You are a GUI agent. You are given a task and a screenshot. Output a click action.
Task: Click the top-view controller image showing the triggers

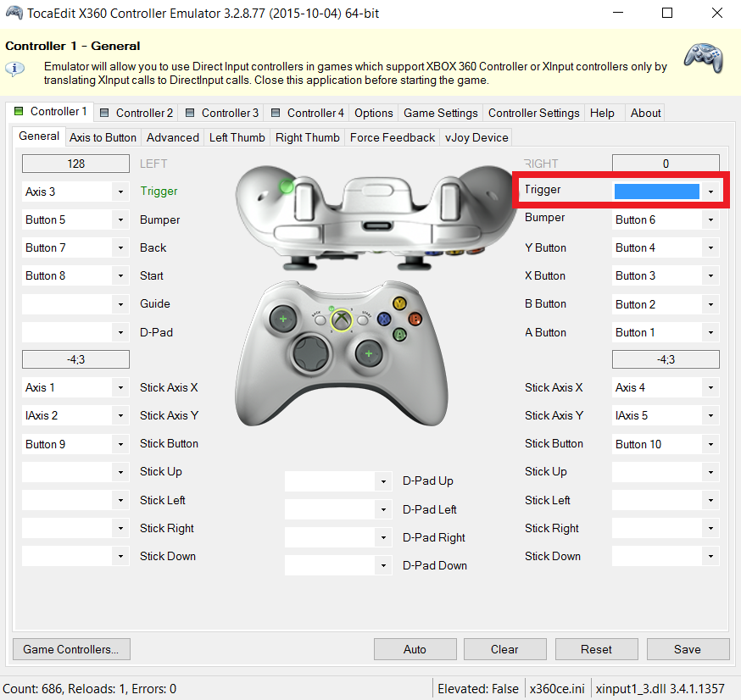pos(376,216)
